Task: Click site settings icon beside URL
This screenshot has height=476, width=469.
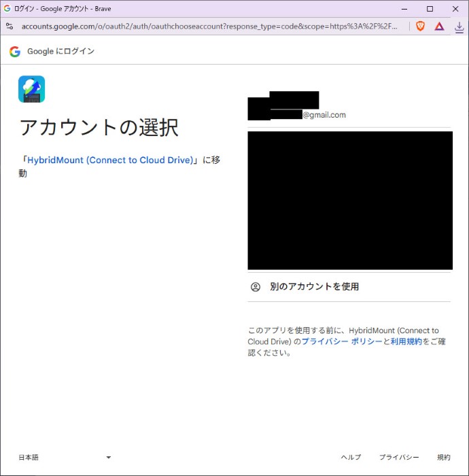Action: point(9,27)
